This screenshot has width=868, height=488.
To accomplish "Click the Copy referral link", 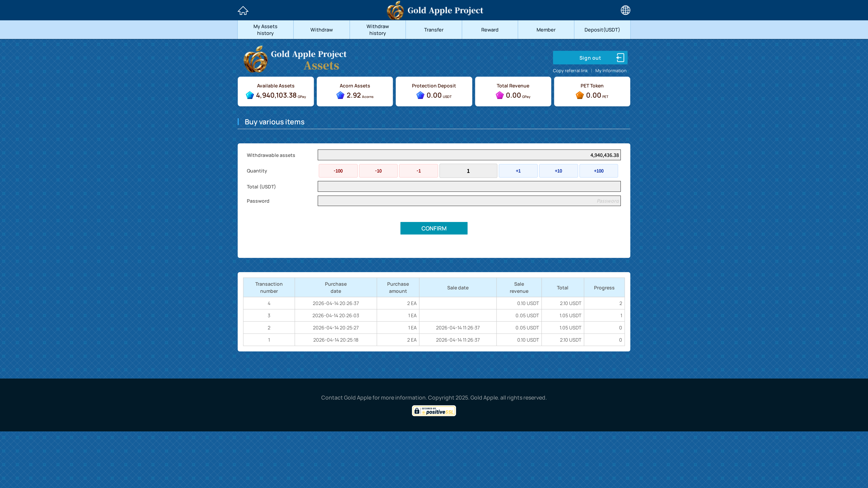I will [x=570, y=71].
